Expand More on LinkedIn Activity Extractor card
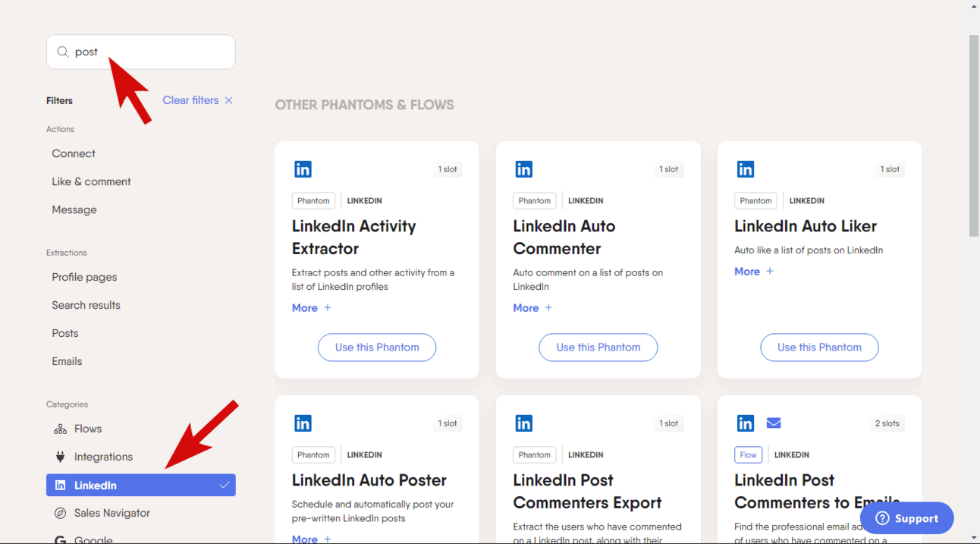This screenshot has height=544, width=980. pos(311,308)
